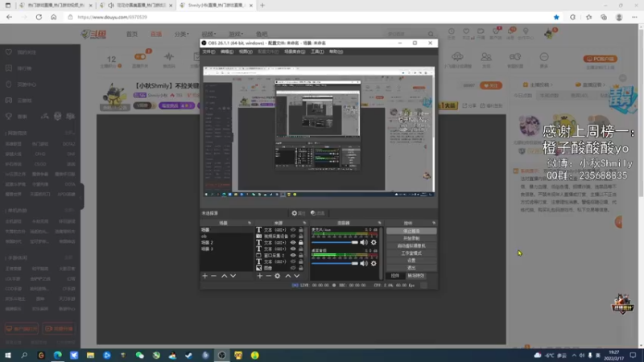
Task: Add a new scene in OBS Scenes panel
Action: pos(205,276)
